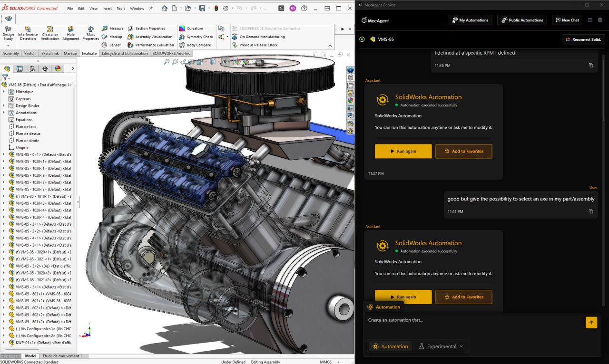Select the Measure tool
This screenshot has height=364, width=609.
[x=113, y=29]
